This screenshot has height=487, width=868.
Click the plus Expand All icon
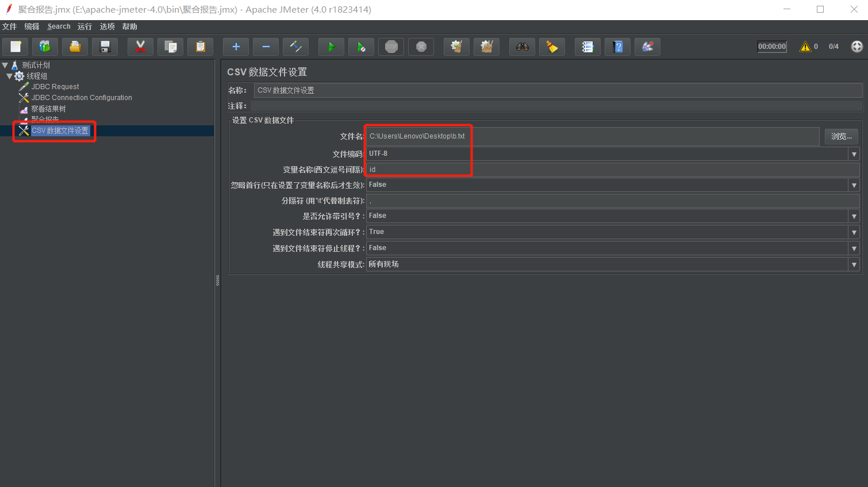tap(236, 47)
